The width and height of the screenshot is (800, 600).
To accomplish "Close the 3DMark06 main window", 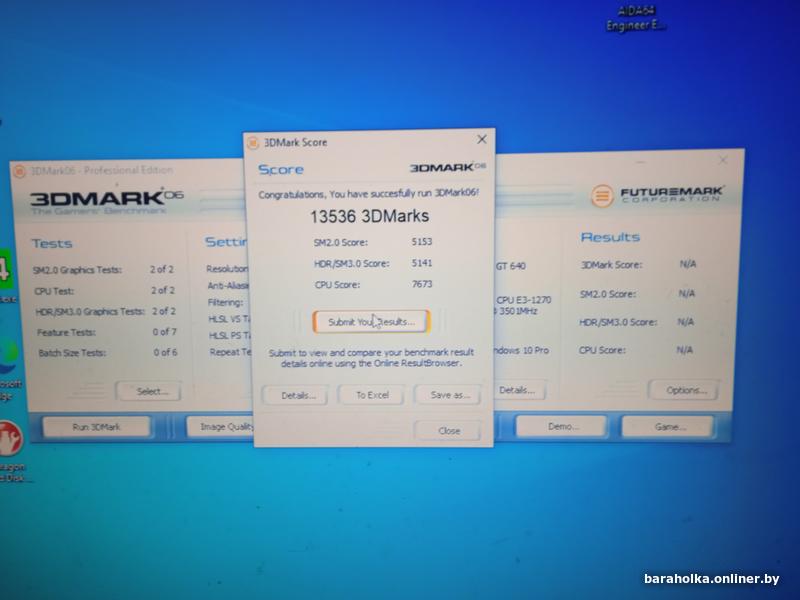I will (722, 160).
